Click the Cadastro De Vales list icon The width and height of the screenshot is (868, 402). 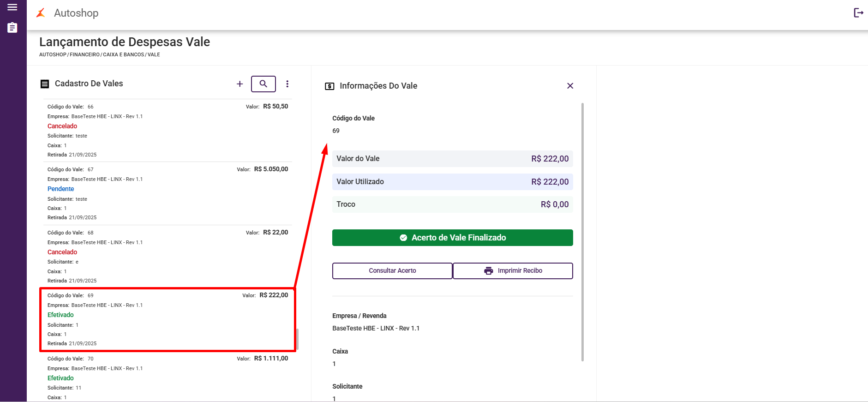[45, 84]
